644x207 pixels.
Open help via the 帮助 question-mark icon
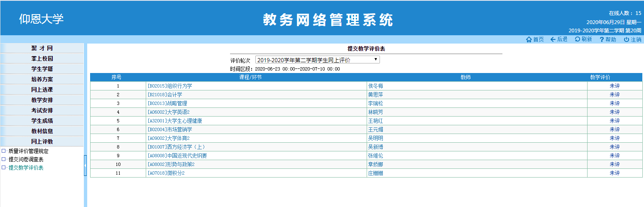[x=601, y=39]
